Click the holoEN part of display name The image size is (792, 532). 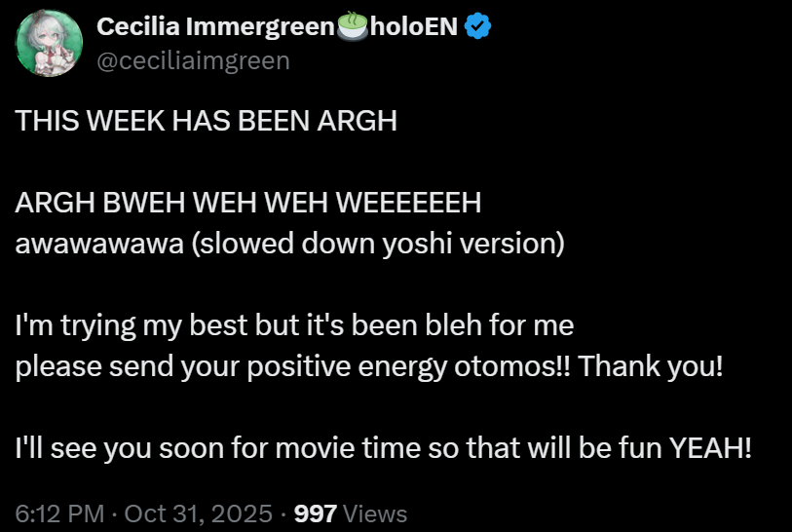point(414,26)
